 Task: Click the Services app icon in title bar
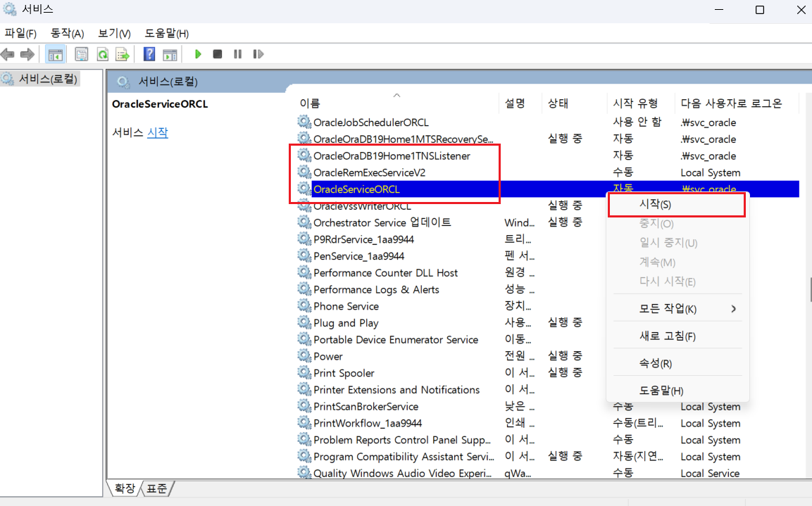(x=9, y=9)
